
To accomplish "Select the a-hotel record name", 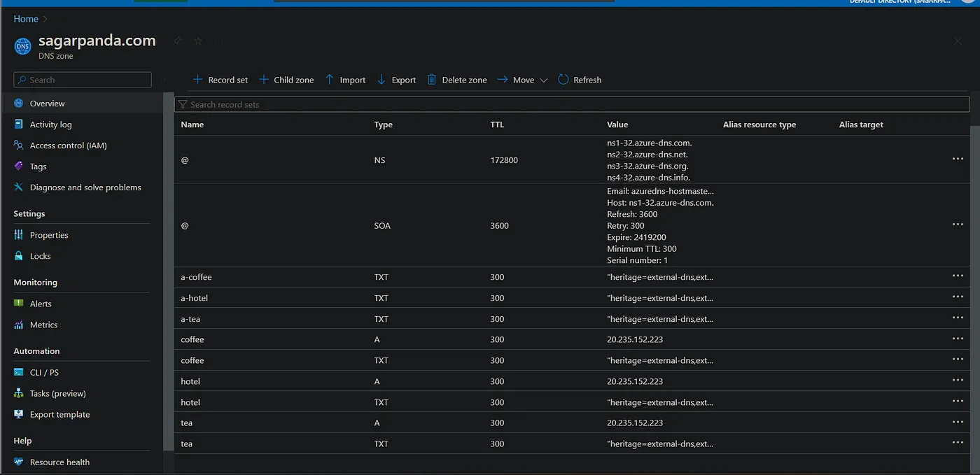I will coord(195,298).
